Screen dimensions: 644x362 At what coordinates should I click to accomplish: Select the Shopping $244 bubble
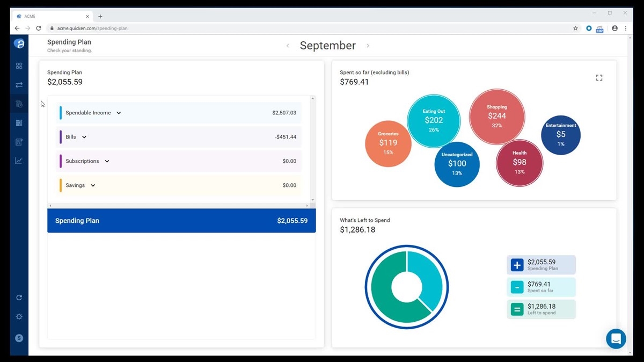tap(496, 117)
